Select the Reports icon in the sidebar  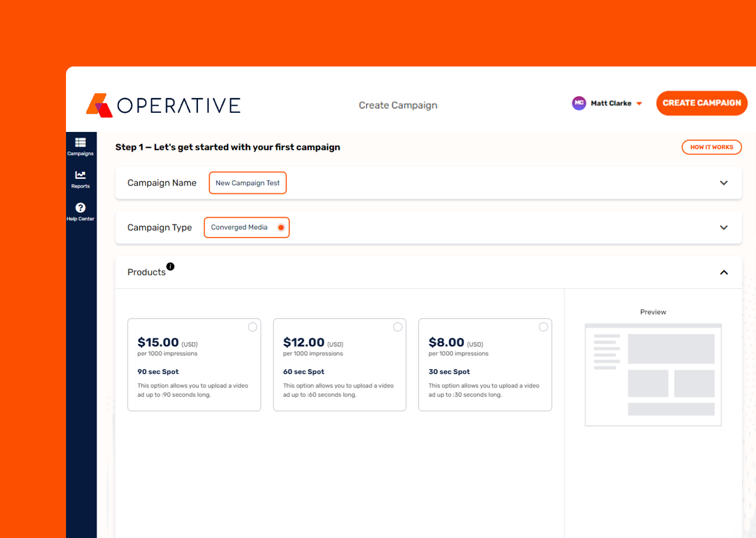80,175
